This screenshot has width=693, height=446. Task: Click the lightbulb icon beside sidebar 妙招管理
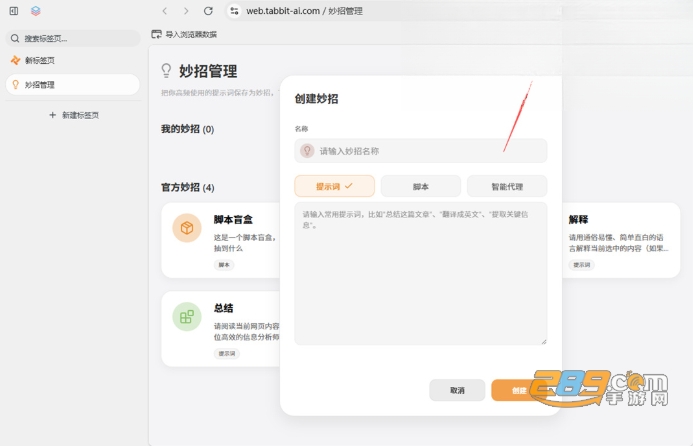15,84
